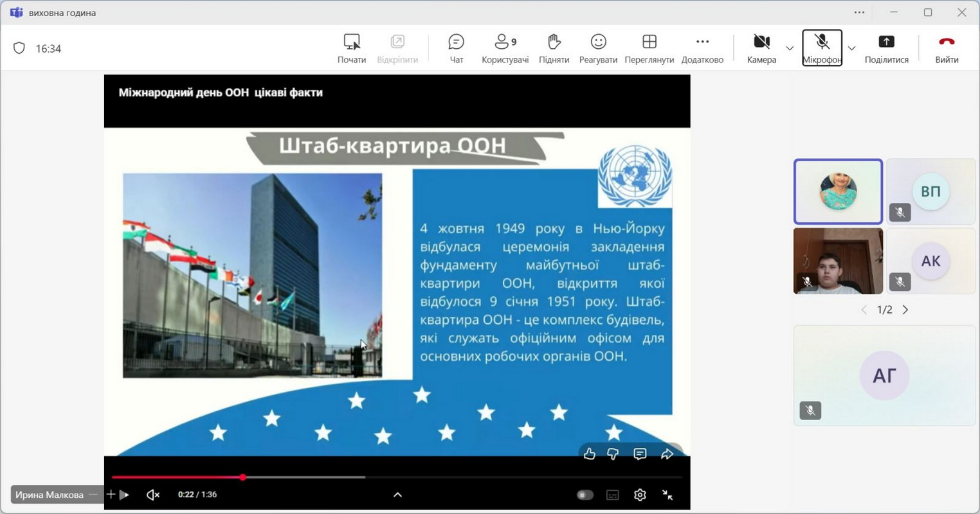Click the thumbs up icon on video
Viewport: 980px width, 514px height.
[x=589, y=454]
